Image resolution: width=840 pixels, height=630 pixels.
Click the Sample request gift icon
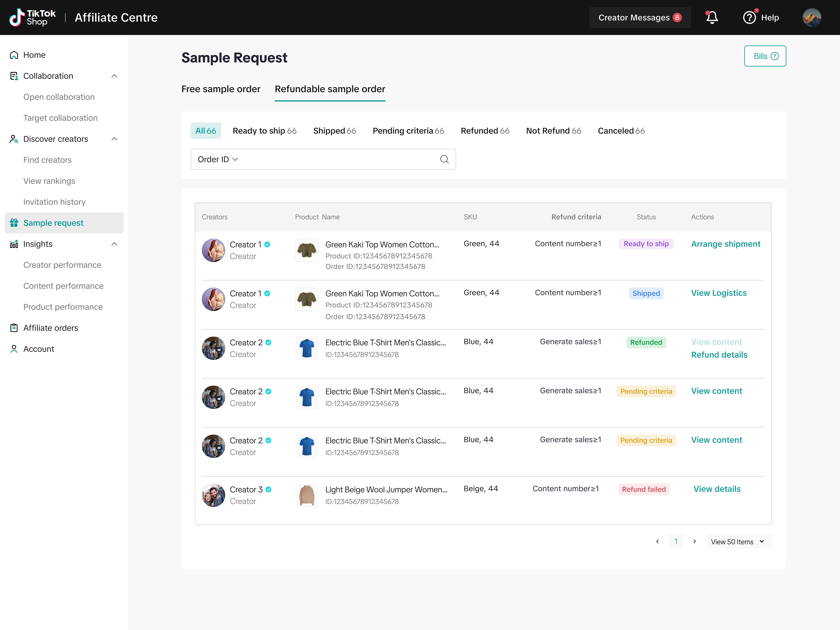pos(14,223)
